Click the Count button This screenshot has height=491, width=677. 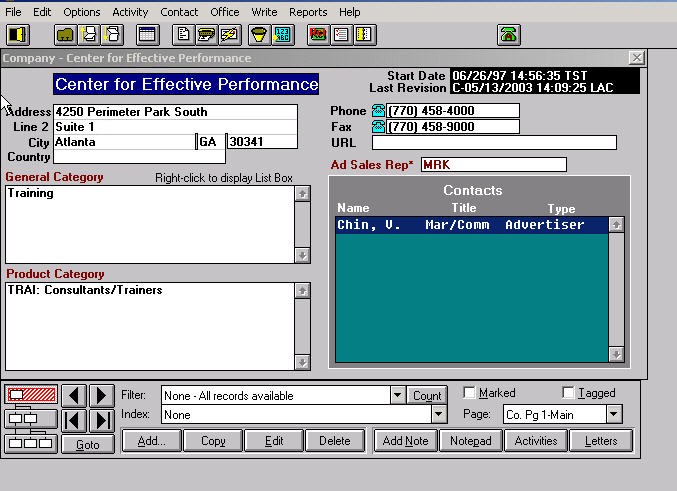coord(427,396)
